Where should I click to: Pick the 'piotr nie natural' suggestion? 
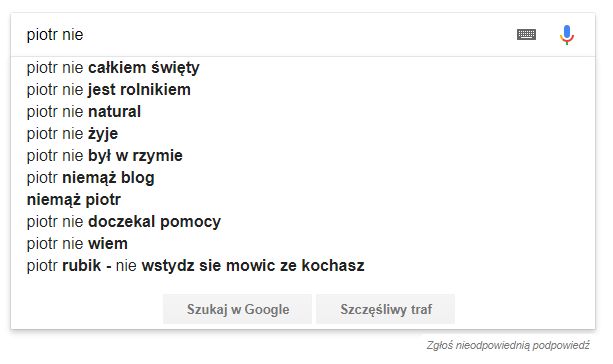click(x=303, y=111)
